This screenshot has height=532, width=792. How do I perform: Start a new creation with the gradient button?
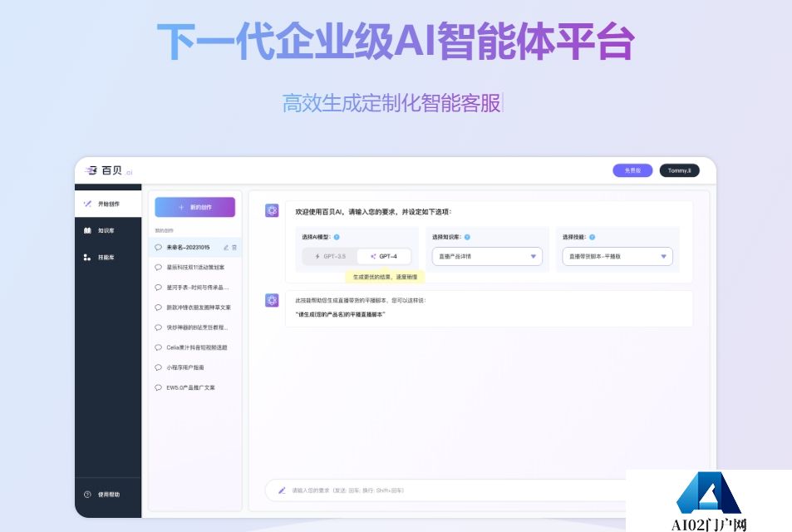point(194,207)
